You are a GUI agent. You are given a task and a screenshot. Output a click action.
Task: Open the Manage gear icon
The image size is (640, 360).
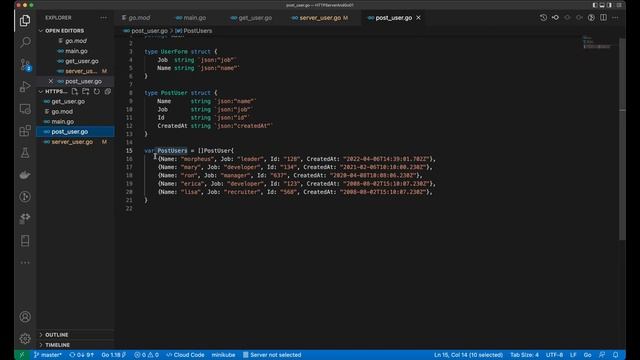click(x=25, y=338)
